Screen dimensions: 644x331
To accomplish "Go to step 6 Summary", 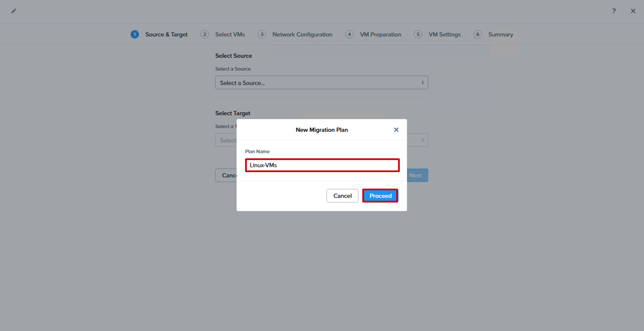I will (493, 35).
